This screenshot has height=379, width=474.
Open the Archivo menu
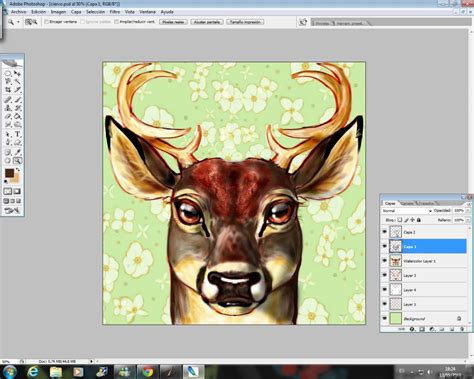[19, 12]
